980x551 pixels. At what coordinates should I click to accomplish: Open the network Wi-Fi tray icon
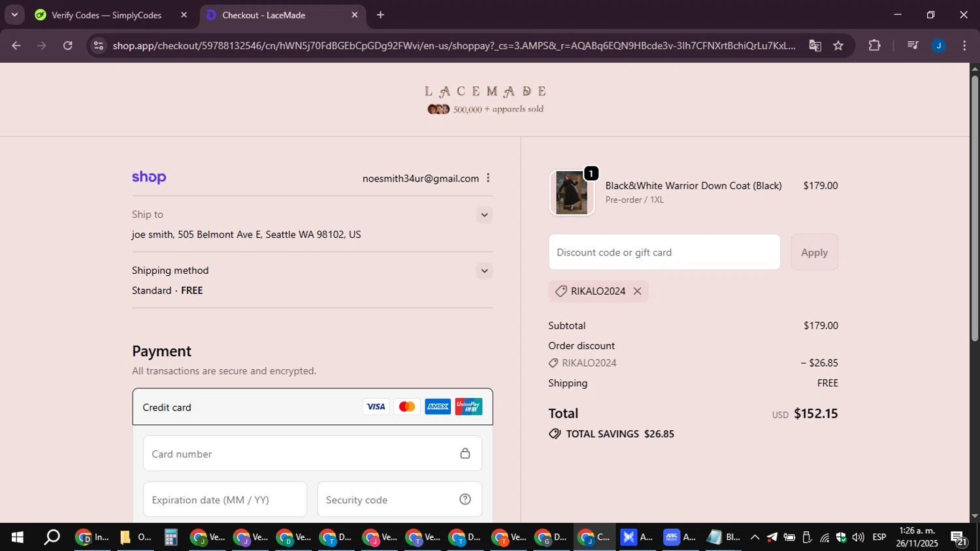[825, 537]
